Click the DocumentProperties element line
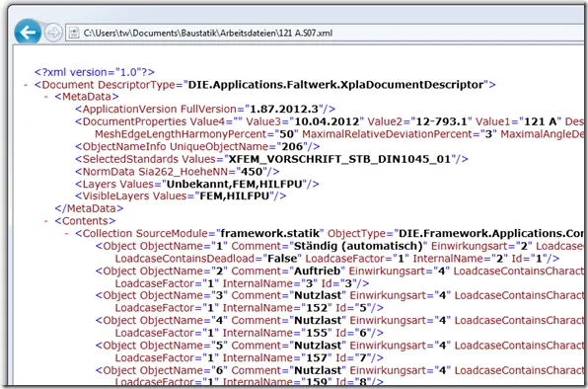 [x=330, y=121]
